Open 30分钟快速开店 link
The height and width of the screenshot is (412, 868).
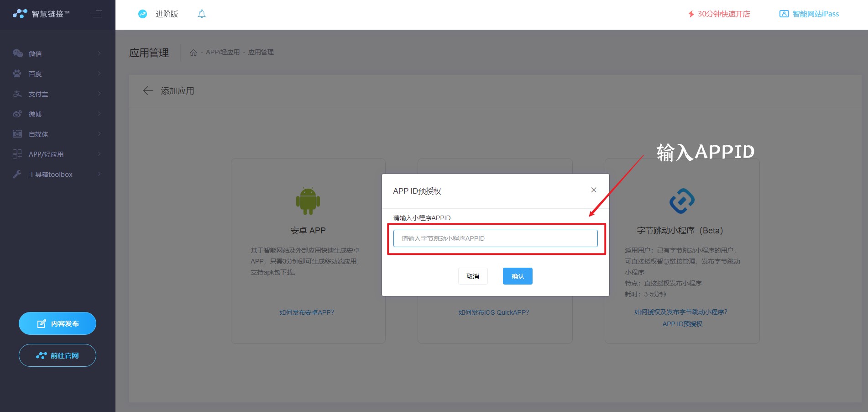(x=724, y=14)
